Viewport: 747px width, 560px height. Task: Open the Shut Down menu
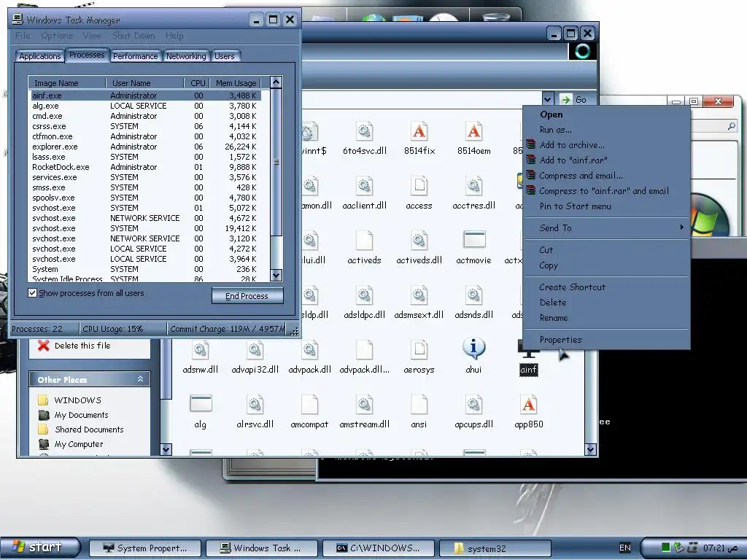133,36
